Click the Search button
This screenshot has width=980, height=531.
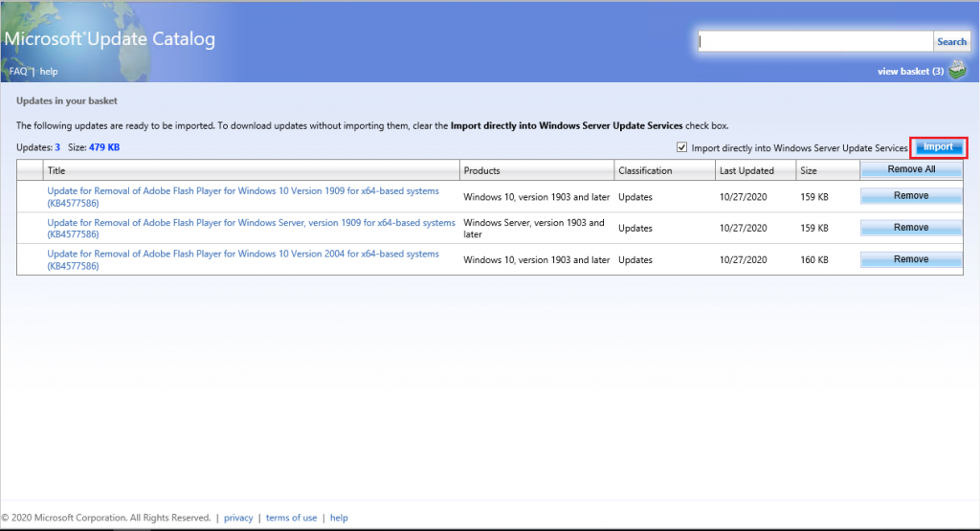pyautogui.click(x=951, y=41)
